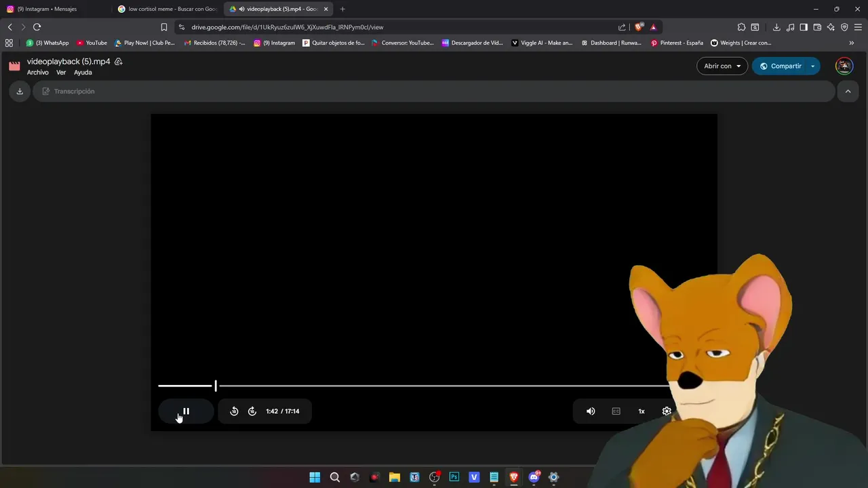Open Brave Shields panel
868x488 pixels.
click(639, 27)
